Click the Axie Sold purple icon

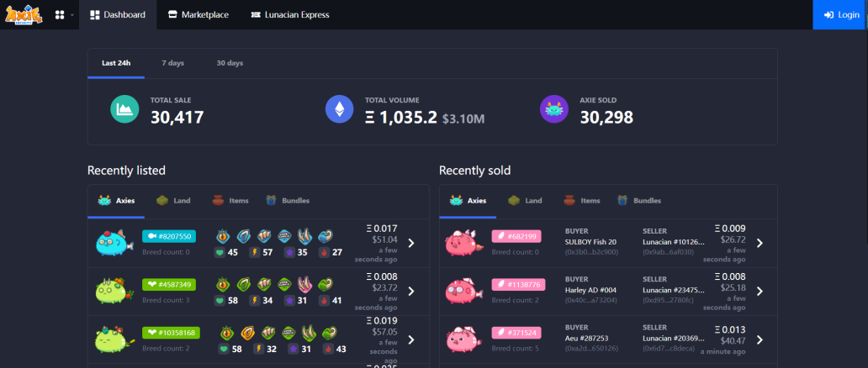coord(554,109)
